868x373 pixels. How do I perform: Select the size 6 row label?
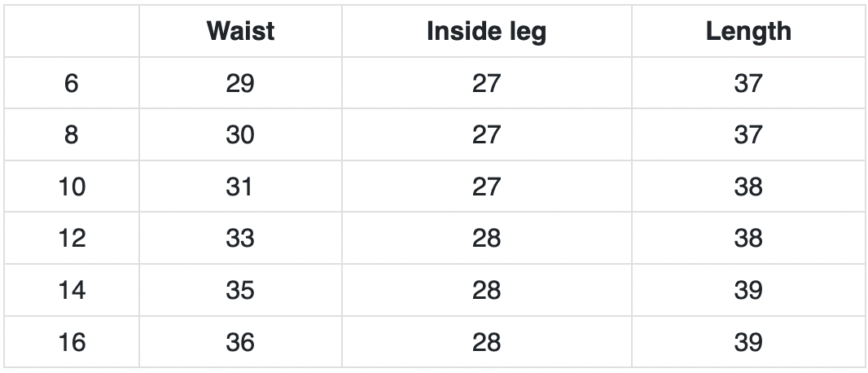click(x=72, y=83)
